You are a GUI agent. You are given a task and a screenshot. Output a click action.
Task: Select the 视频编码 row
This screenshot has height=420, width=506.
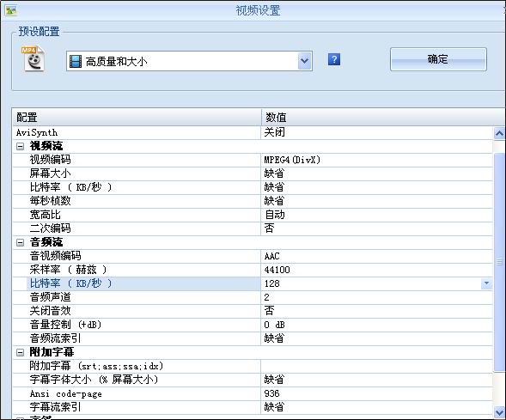253,160
